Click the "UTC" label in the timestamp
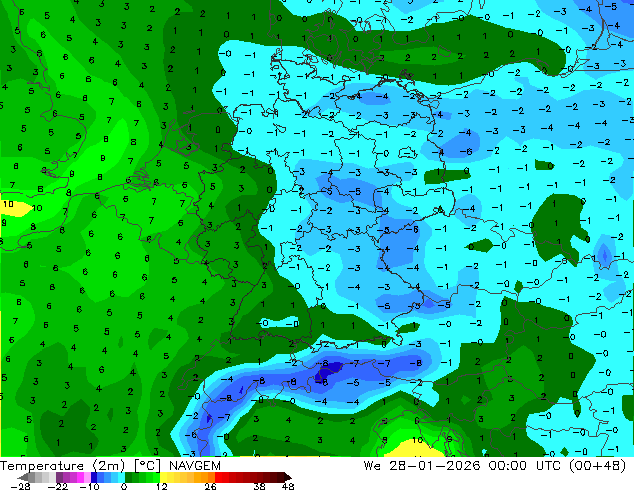The width and height of the screenshot is (634, 490). coord(548,466)
